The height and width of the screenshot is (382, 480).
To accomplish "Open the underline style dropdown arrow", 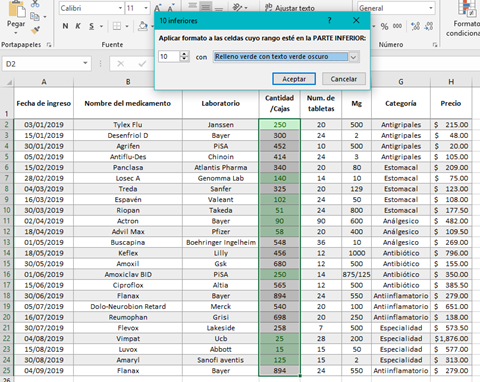I will (101, 26).
